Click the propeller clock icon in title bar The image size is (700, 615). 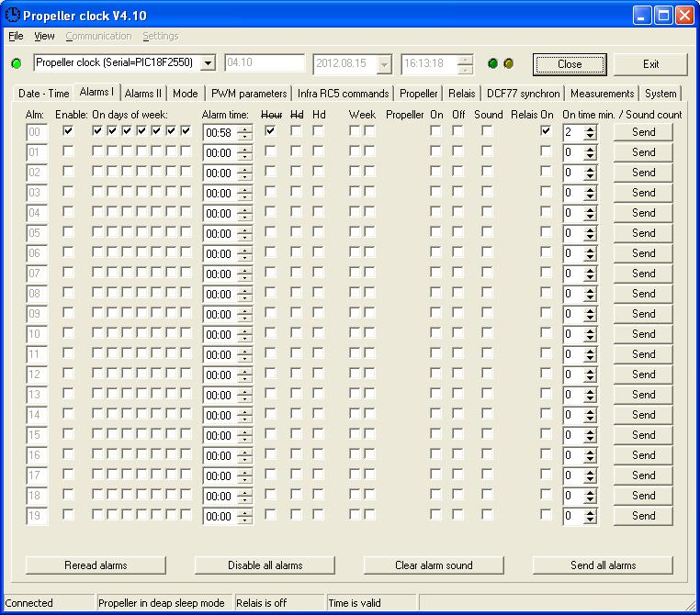point(13,16)
